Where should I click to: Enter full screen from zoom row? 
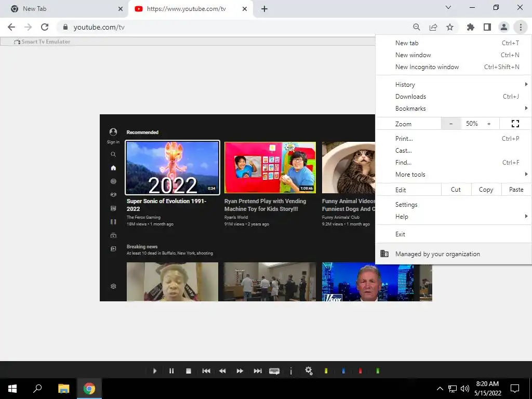(x=515, y=124)
